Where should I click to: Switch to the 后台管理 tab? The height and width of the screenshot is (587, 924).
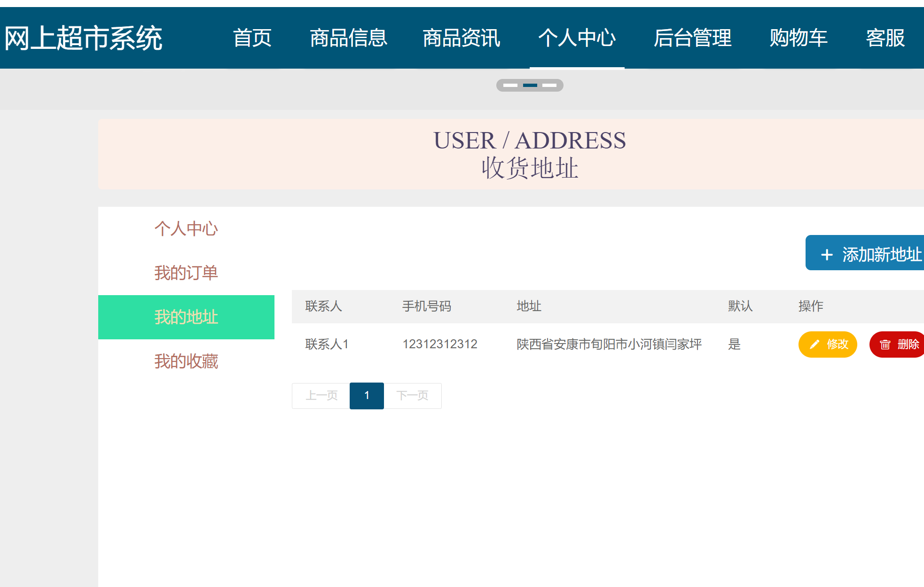coord(693,39)
